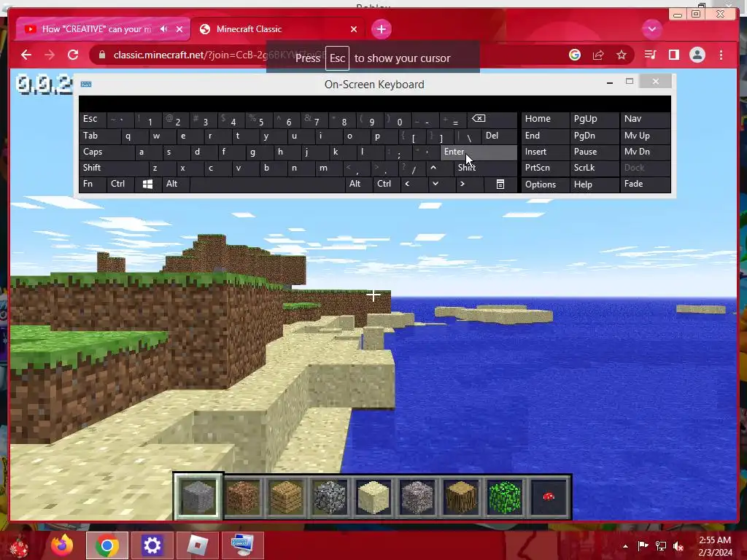
Task: Select the leaves block in hotbar
Action: (x=505, y=497)
